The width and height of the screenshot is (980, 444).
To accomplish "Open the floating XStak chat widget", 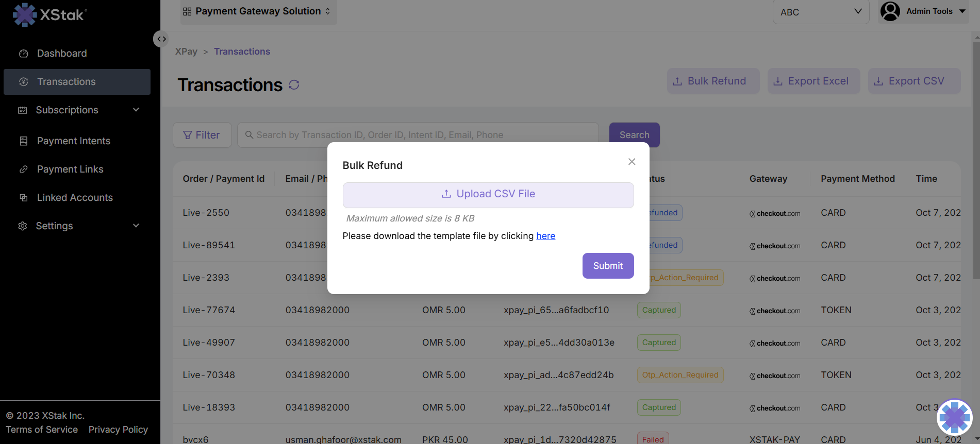I will 954,417.
